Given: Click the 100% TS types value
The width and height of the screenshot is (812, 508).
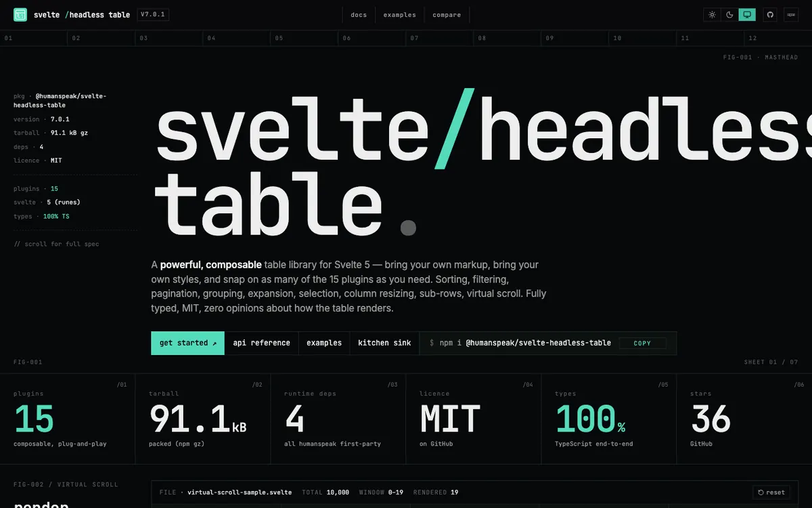Looking at the screenshot, I should (x=56, y=216).
